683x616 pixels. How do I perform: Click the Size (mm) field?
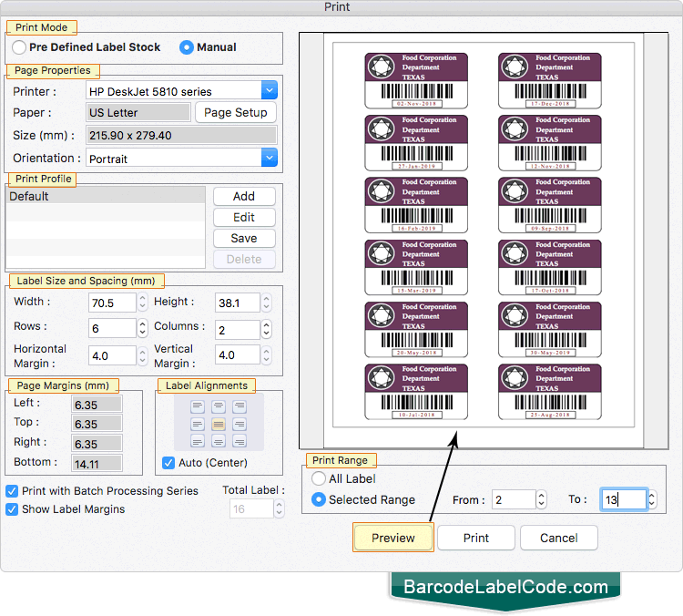coord(181,135)
